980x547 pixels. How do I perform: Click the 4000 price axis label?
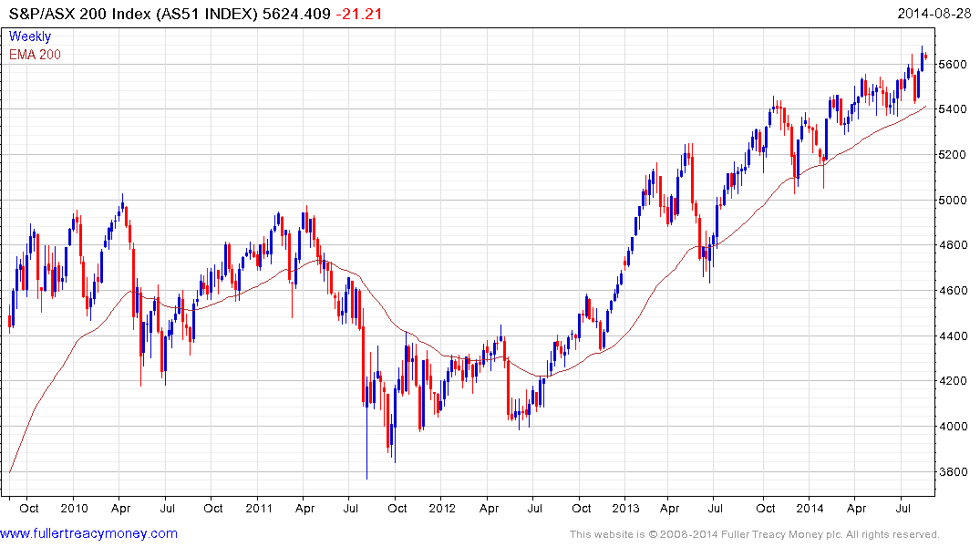click(x=953, y=427)
